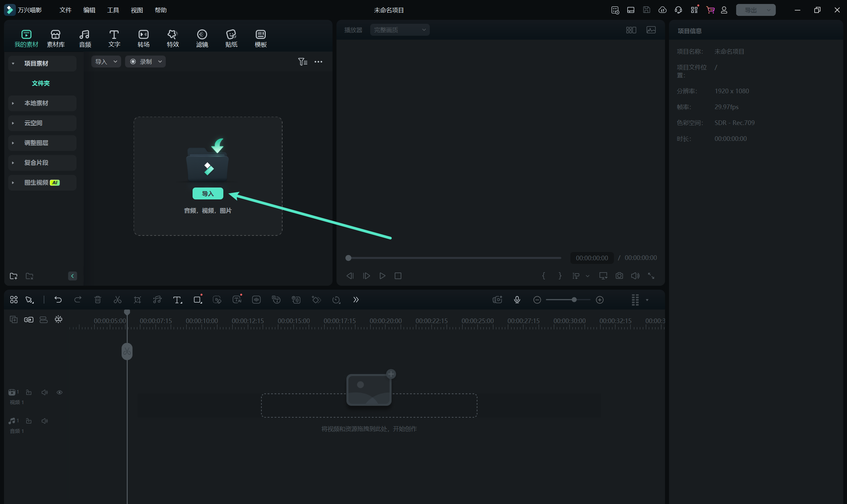
Task: Open the 特效 effects panel
Action: pyautogui.click(x=173, y=38)
